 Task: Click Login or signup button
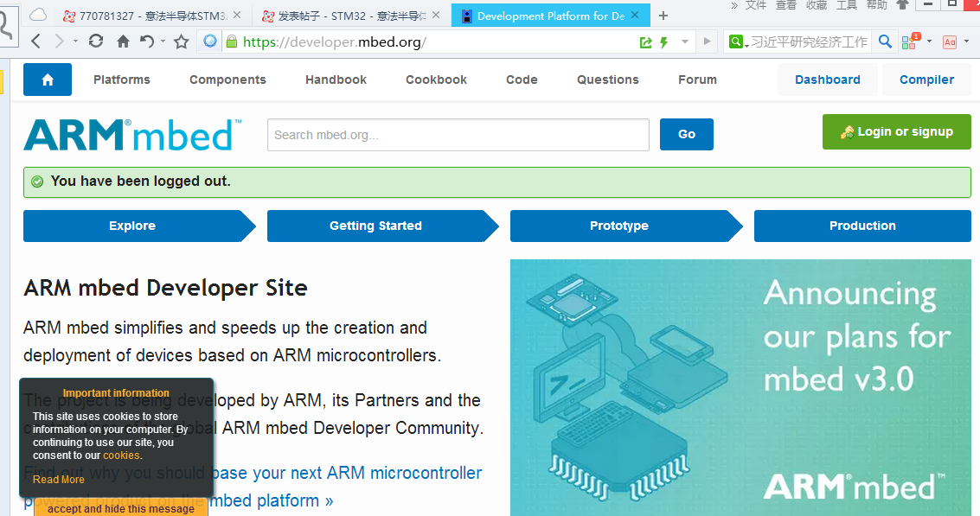coord(897,132)
